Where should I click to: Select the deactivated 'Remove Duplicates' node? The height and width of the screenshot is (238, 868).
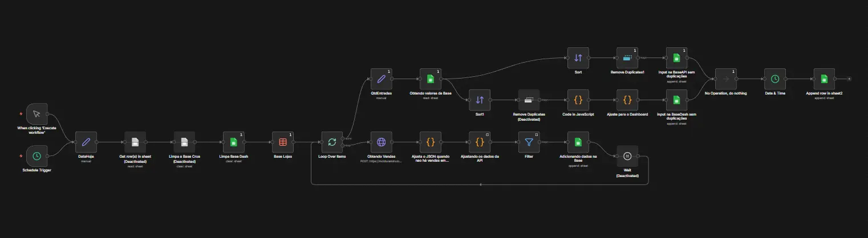coord(529,100)
